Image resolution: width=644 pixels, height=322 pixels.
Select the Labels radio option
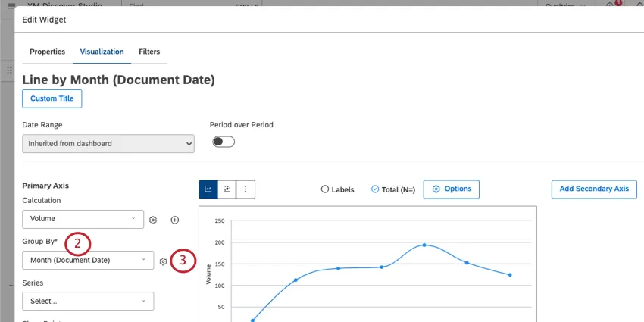click(x=326, y=189)
